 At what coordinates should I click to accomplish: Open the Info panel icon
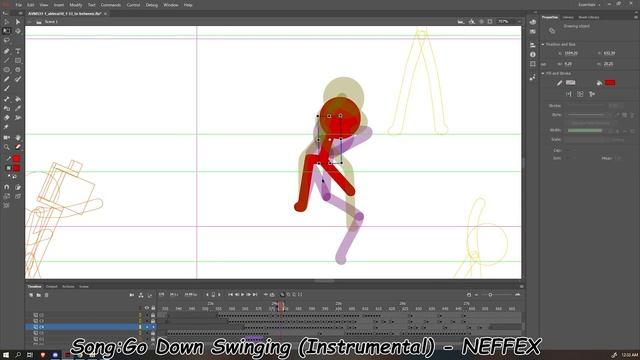pyautogui.click(x=533, y=54)
